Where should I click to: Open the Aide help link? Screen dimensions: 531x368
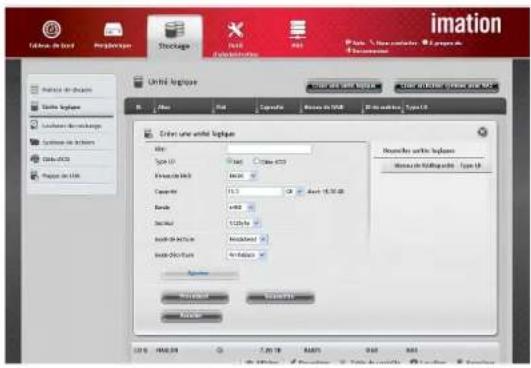[355, 43]
